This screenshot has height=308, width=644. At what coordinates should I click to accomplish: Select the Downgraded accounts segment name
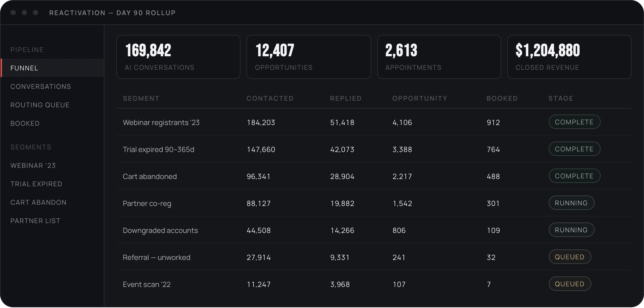[160, 230]
